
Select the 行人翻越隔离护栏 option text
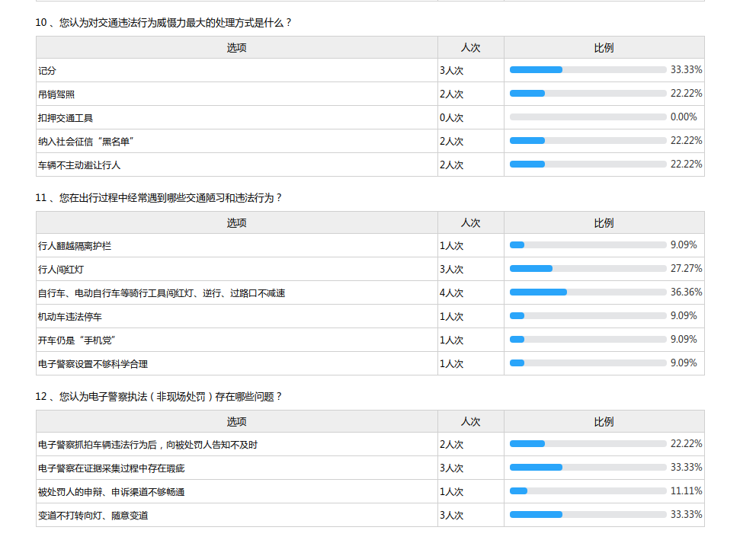75,246
